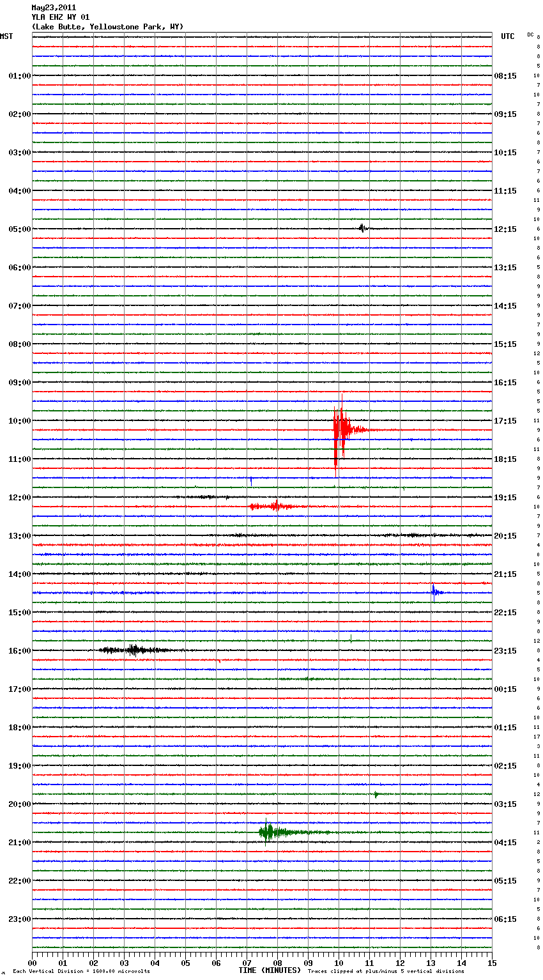This screenshot has width=543, height=980.
Task: Click the 21:00 MST hour label
Action: point(20,843)
